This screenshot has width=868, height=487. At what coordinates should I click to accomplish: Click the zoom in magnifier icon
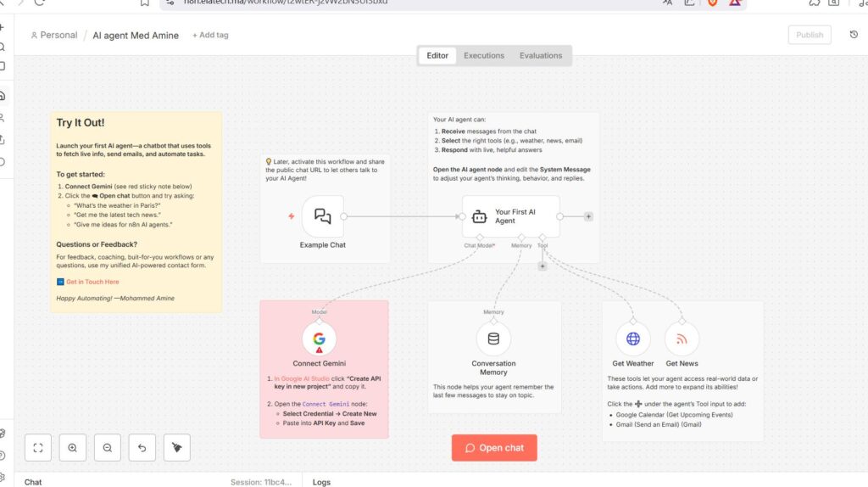(x=73, y=448)
